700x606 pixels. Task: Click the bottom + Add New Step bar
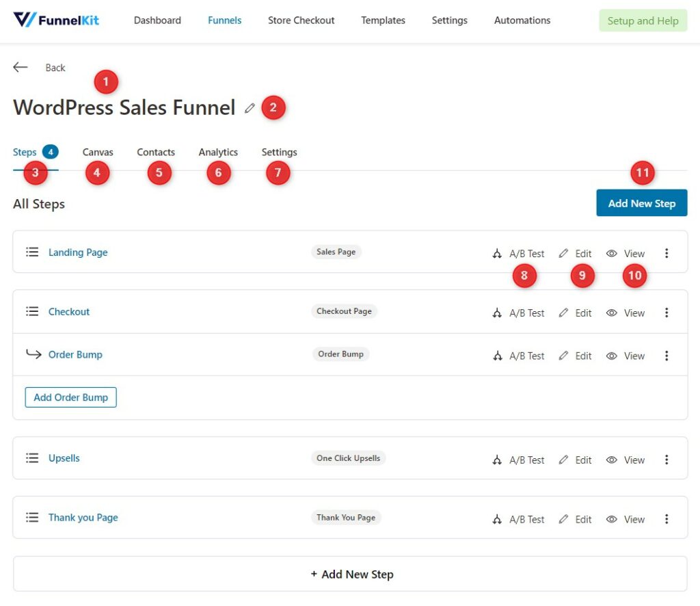(x=350, y=574)
